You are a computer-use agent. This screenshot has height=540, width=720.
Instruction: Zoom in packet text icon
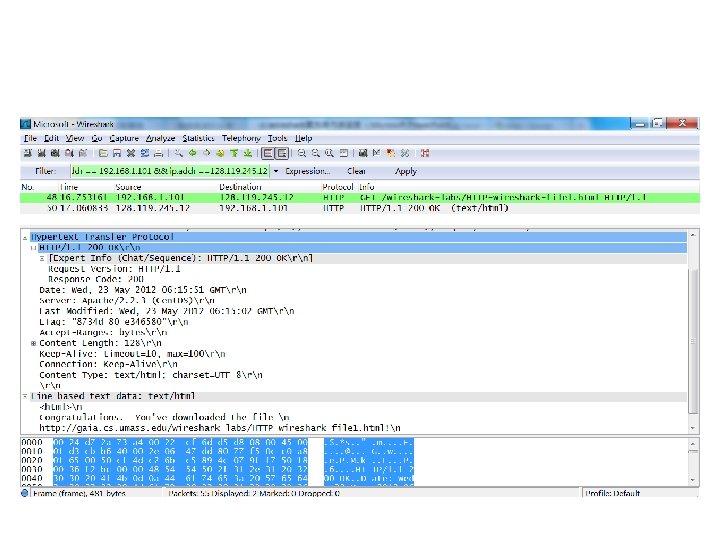[x=301, y=153]
